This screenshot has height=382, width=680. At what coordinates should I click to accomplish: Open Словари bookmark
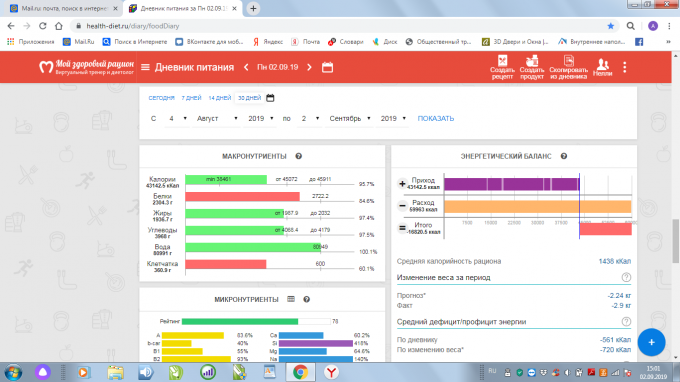(x=346, y=42)
